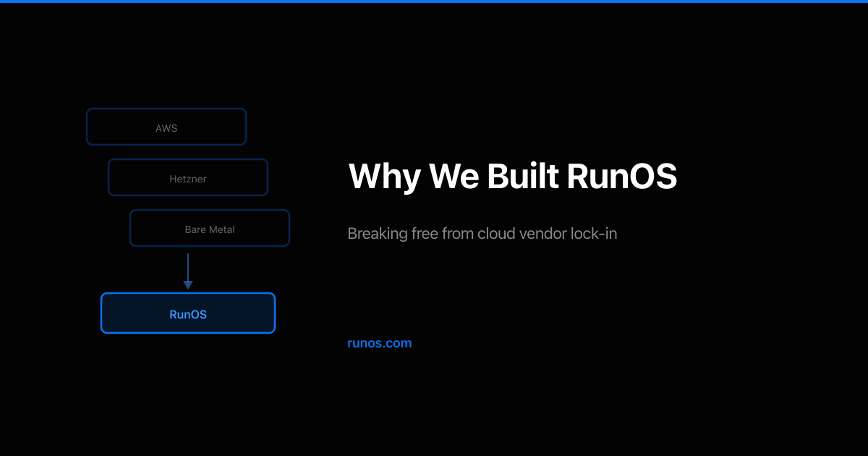
Task: Click the AWS box in the diagram
Action: [166, 127]
